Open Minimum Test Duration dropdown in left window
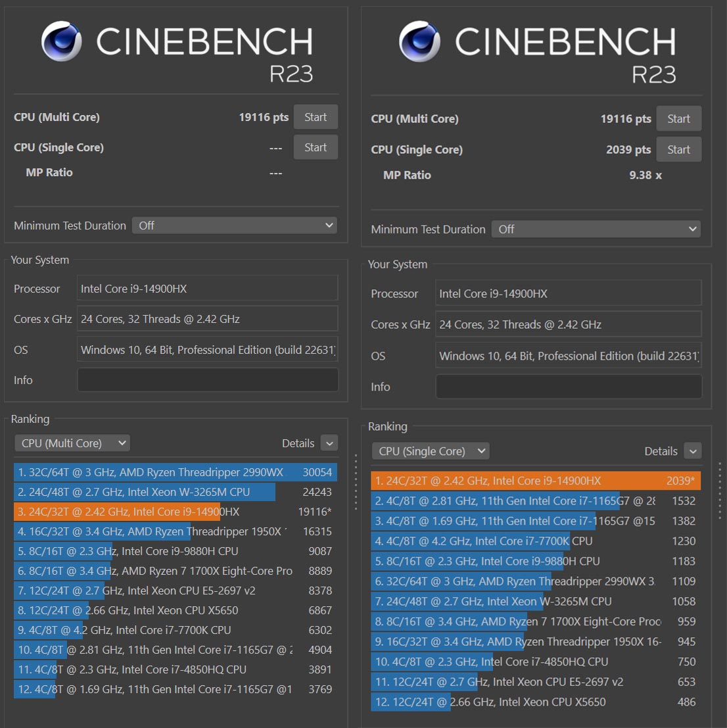 234,225
